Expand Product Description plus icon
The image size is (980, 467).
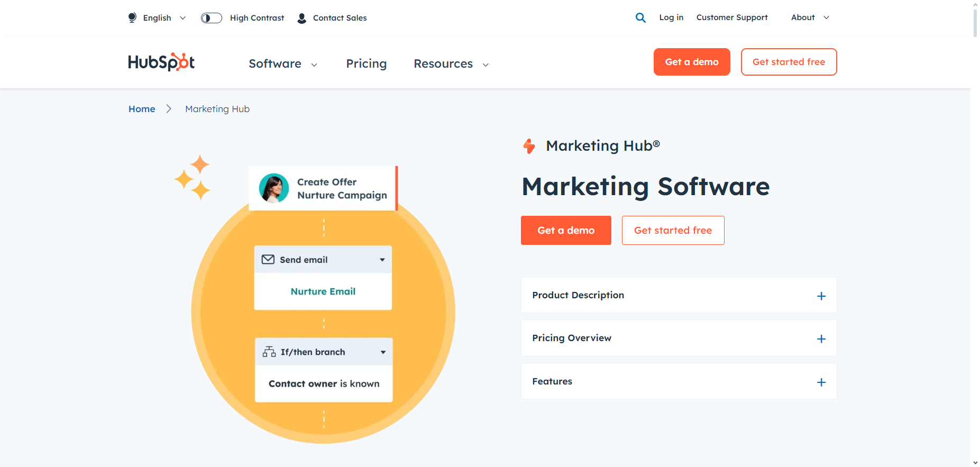821,296
